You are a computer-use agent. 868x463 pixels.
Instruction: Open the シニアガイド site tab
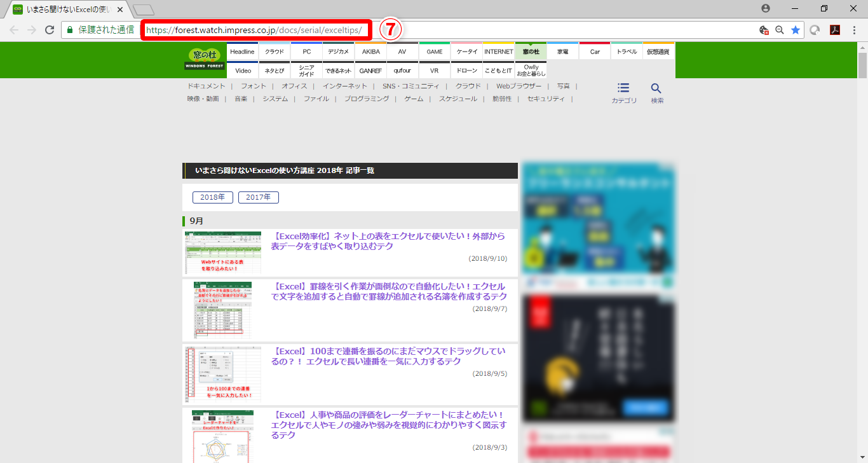[x=307, y=71]
